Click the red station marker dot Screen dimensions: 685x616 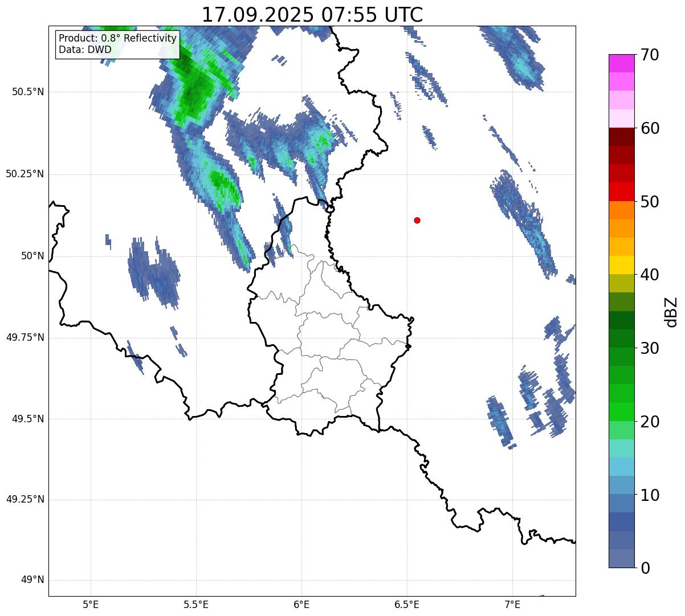[417, 220]
